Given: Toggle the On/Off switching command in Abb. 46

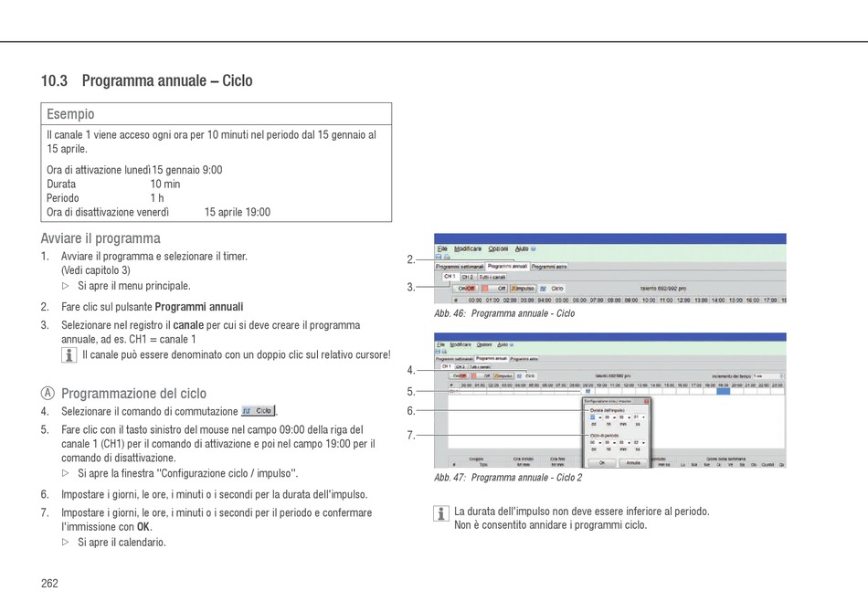Looking at the screenshot, I should tap(466, 289).
